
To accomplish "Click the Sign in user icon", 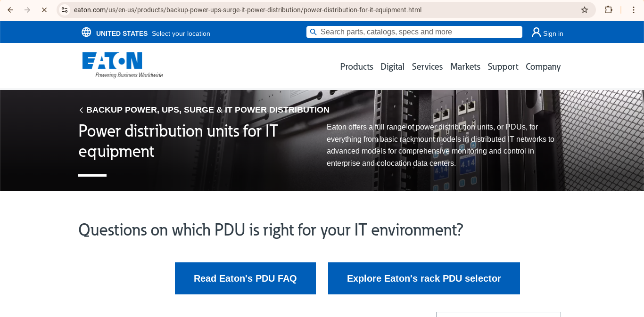I will pyautogui.click(x=536, y=32).
